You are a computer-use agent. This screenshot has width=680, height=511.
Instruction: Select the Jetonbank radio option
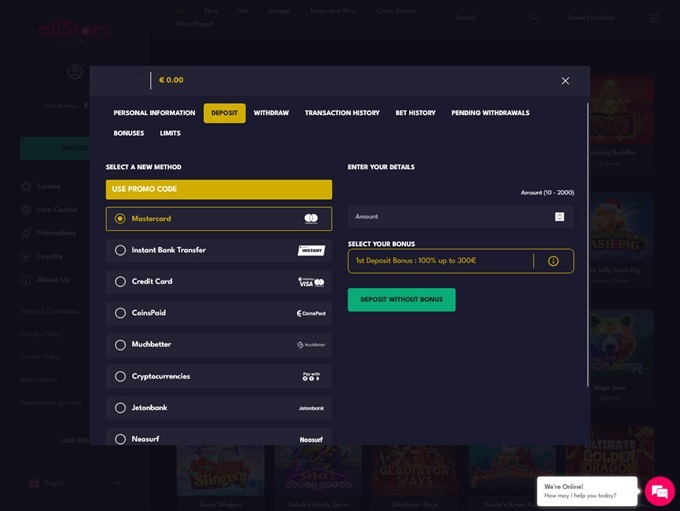point(121,408)
